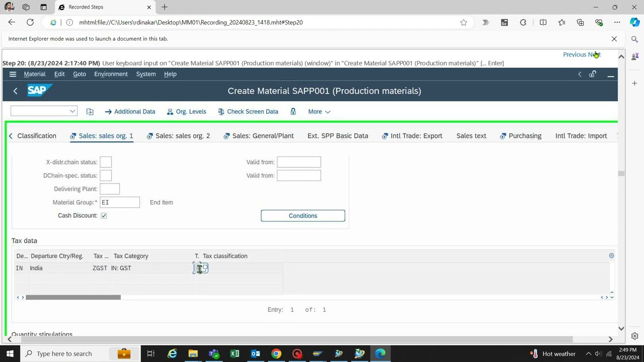
Task: Open Browser essentials heart icon
Action: click(599, 22)
